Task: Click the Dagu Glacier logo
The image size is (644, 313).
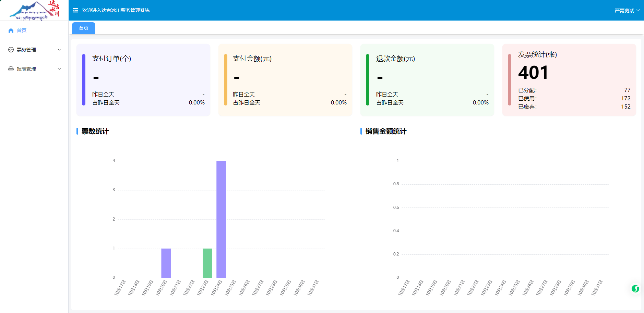Action: point(34,10)
